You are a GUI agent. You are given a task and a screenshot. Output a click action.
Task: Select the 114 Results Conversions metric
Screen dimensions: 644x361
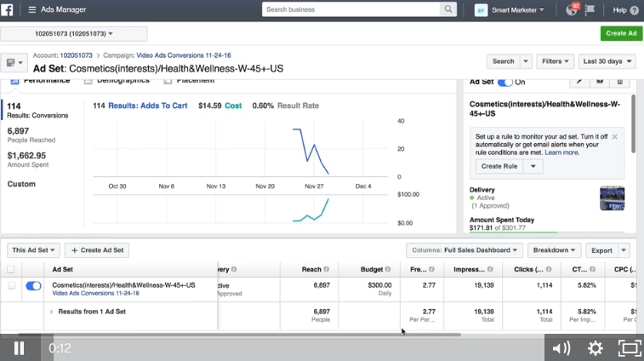pos(42,110)
